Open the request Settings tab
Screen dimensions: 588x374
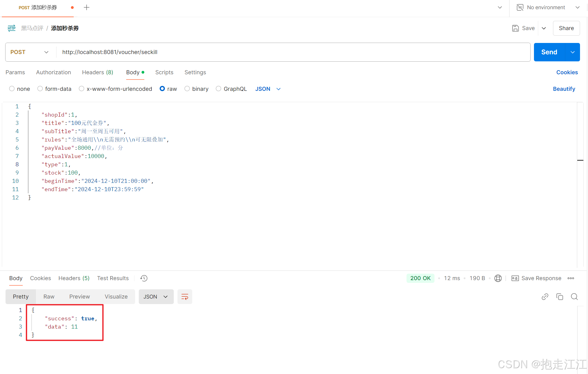point(195,72)
